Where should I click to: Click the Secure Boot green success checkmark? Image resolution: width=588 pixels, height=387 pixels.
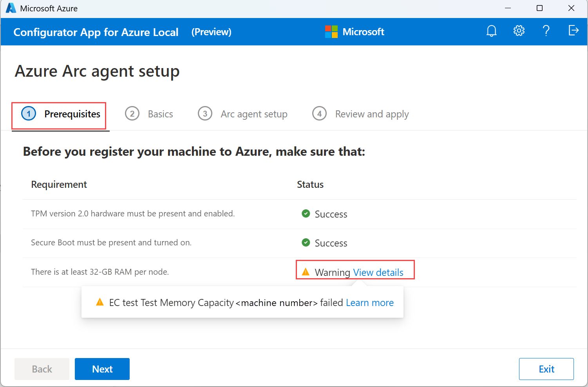click(306, 243)
